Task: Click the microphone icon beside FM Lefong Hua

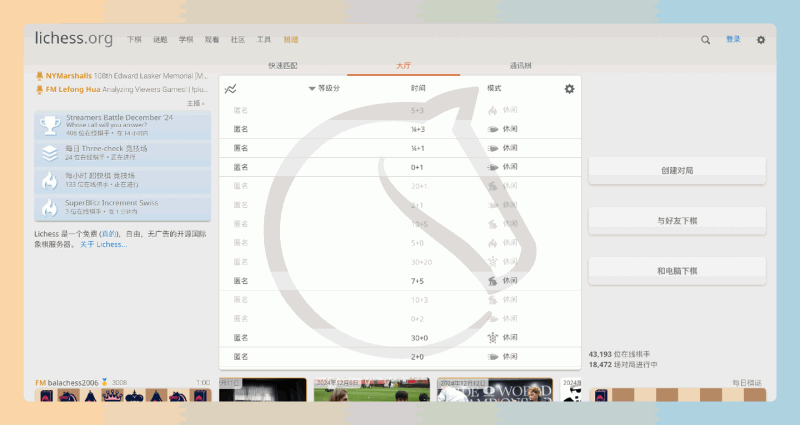Action: 39,90
